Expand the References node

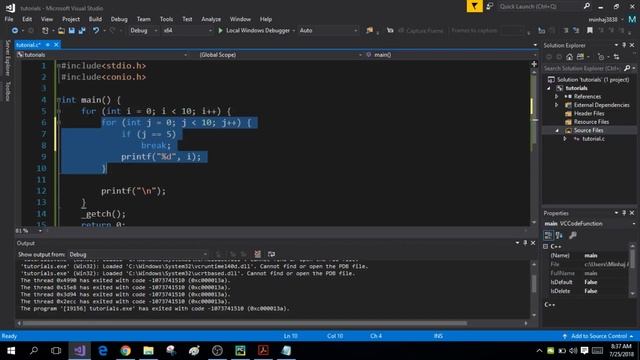tap(556, 97)
